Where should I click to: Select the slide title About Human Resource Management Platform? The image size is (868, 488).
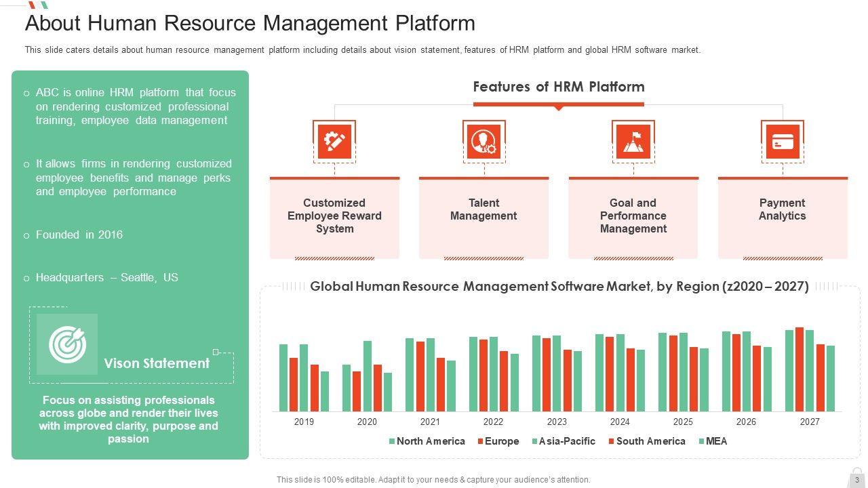(250, 23)
